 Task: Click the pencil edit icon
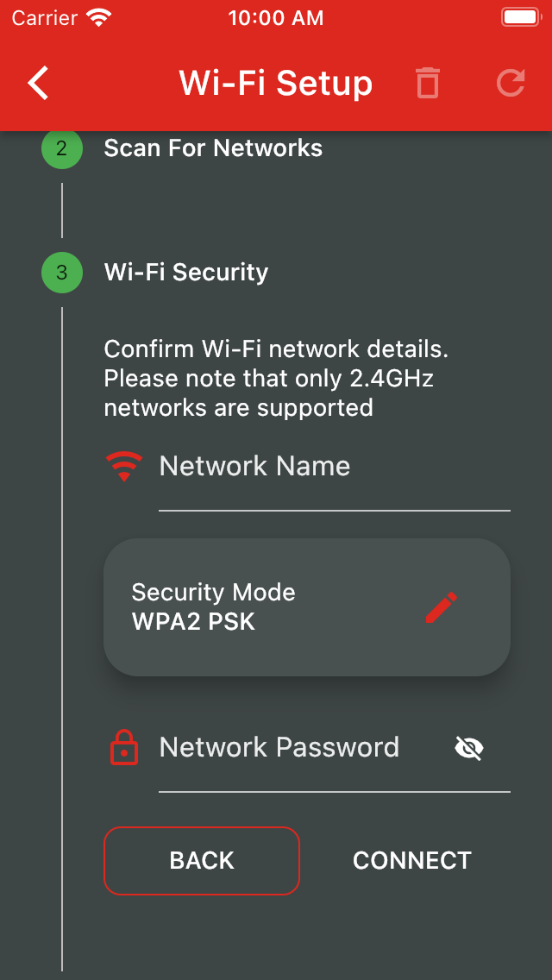(441, 607)
